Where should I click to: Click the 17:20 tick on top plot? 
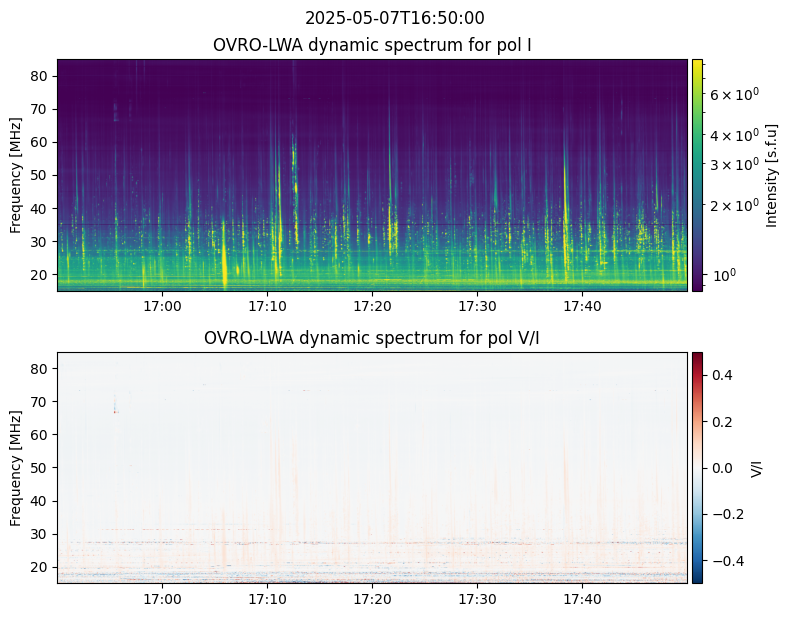click(x=372, y=306)
